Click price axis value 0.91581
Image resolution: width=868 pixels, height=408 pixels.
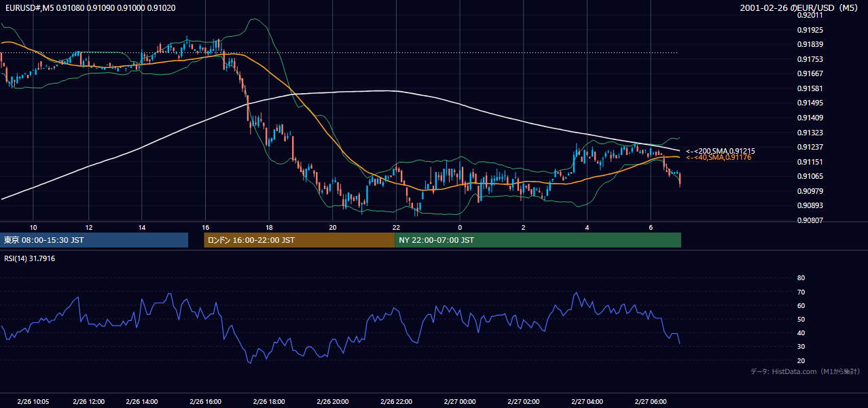click(x=810, y=88)
